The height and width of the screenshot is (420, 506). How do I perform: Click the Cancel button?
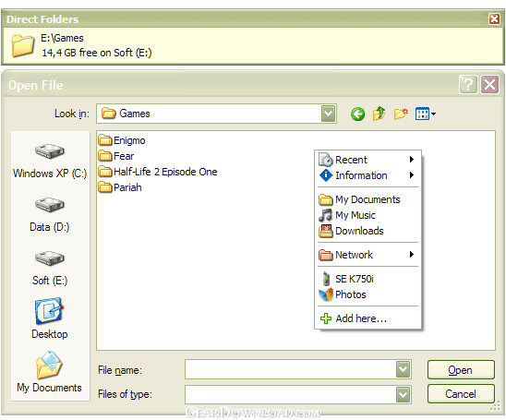coord(461,394)
